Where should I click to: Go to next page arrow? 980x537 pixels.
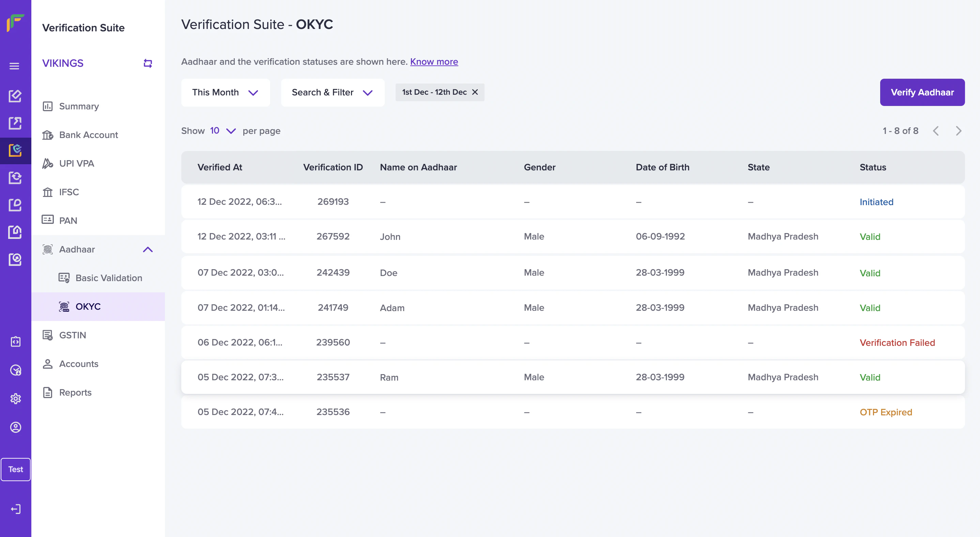tap(958, 131)
